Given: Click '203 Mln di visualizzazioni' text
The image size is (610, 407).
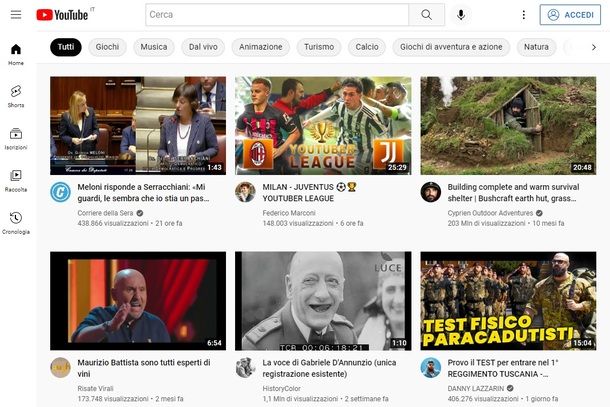Looking at the screenshot, I should coord(486,223).
